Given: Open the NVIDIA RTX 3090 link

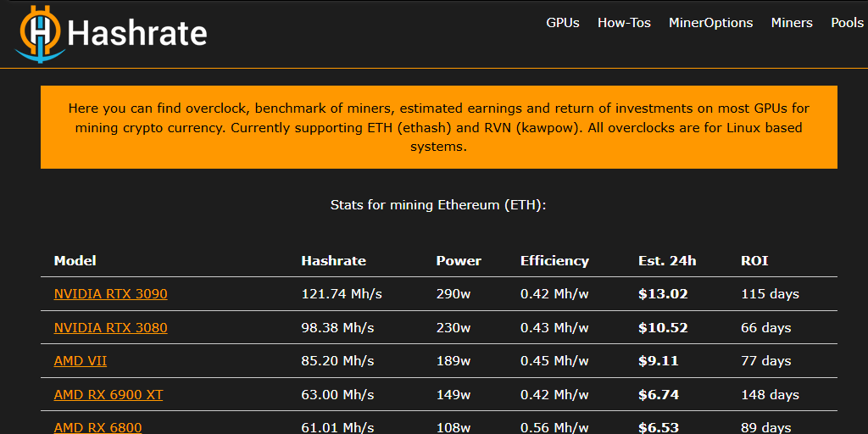Looking at the screenshot, I should 110,294.
